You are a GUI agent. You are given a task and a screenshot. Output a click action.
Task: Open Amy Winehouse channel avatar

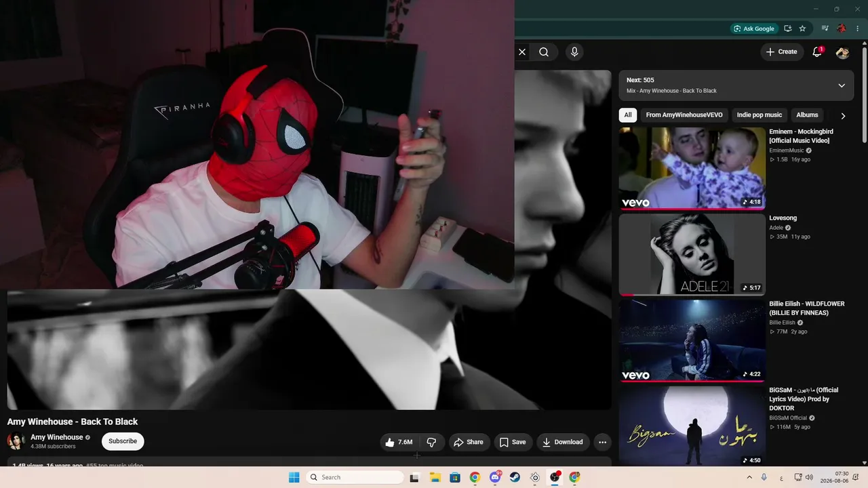click(16, 441)
